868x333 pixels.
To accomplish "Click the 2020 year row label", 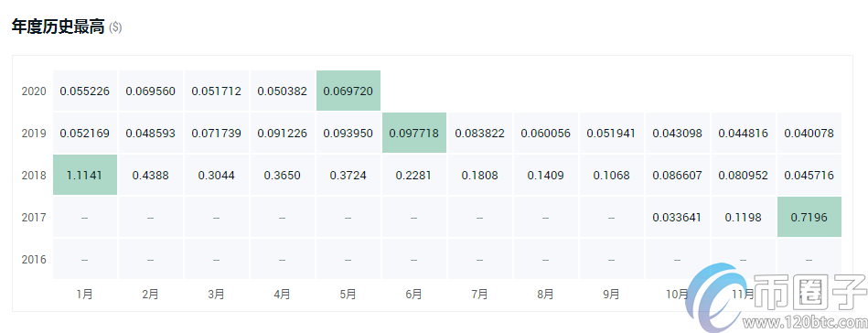I will (34, 91).
